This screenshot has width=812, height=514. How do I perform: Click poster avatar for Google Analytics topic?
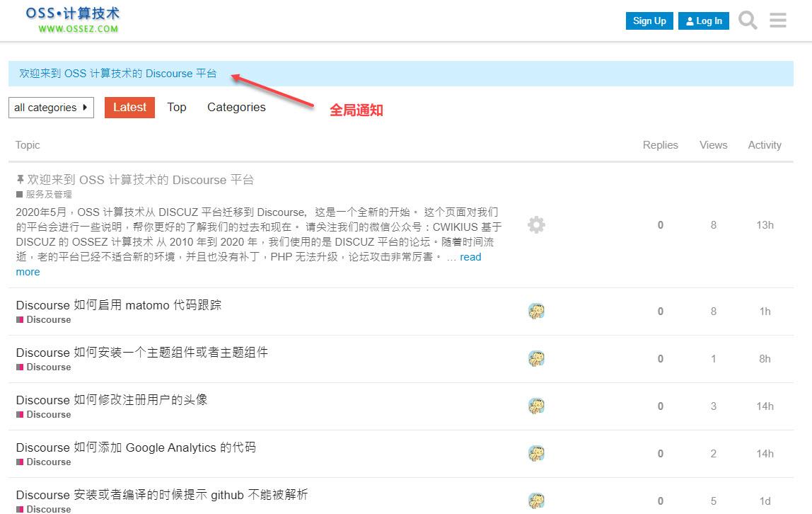coord(536,453)
